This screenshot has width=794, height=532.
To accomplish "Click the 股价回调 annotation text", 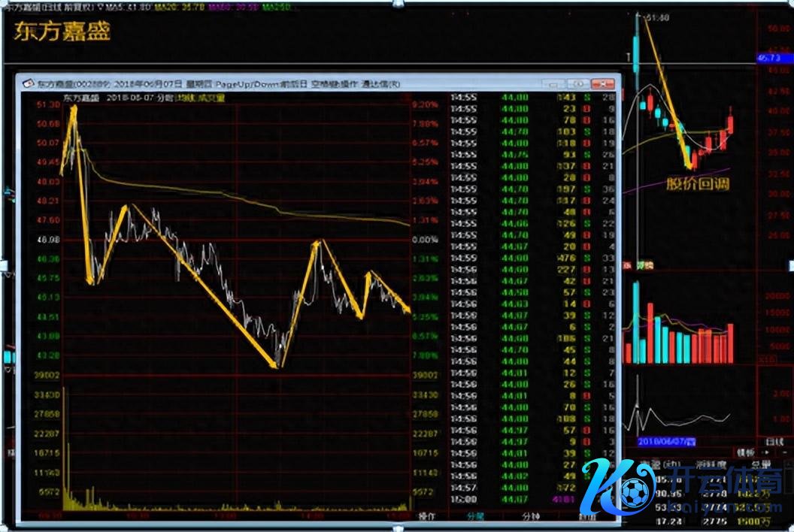I will pos(697,183).
